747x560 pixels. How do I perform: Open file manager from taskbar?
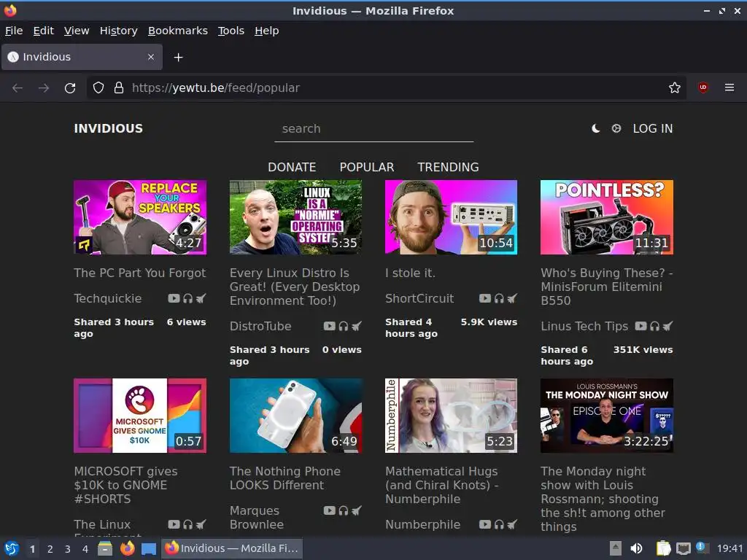tap(105, 548)
